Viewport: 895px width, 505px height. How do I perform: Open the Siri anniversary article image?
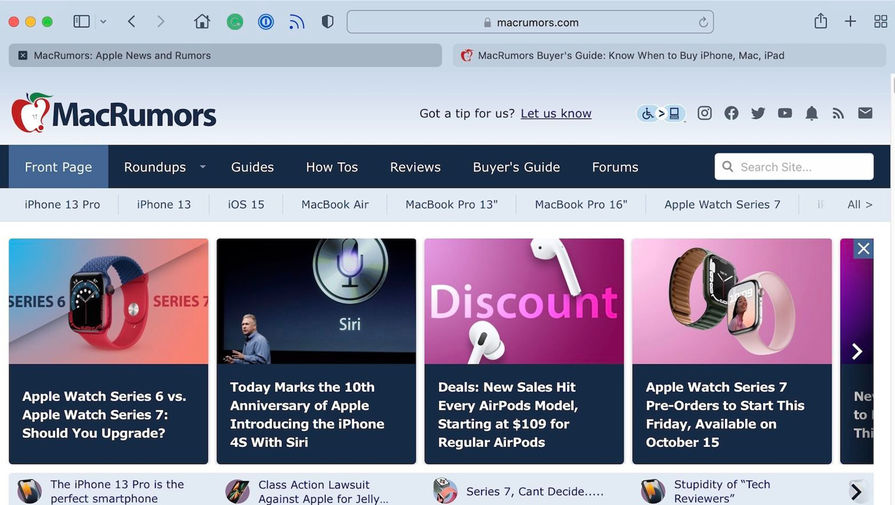click(316, 301)
